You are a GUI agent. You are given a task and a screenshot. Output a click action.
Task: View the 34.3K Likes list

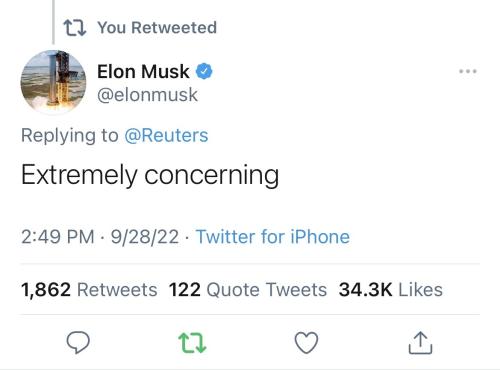(391, 290)
